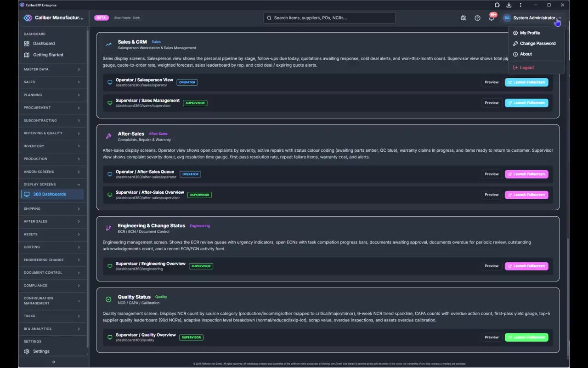
Task: Go to Getting Started in sidebar
Action: [x=52, y=55]
